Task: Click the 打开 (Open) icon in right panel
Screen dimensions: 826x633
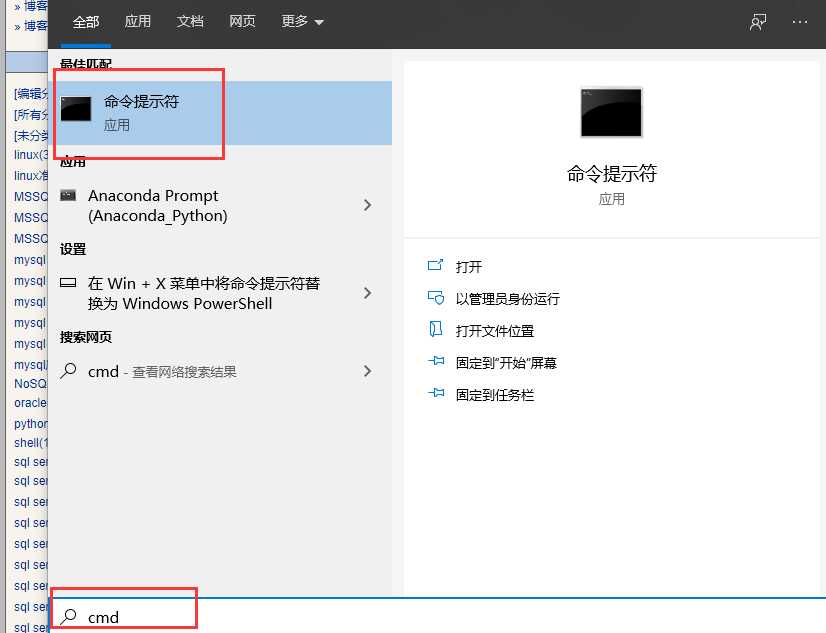Action: 435,266
